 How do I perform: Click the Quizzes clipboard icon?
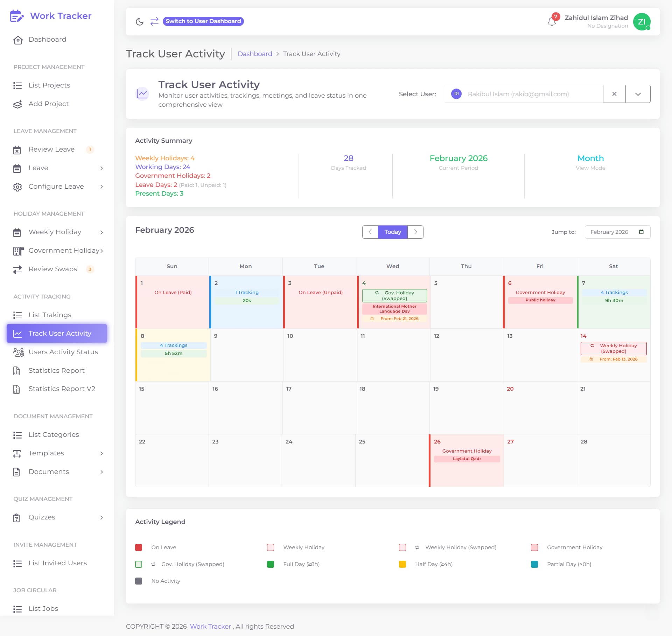16,518
